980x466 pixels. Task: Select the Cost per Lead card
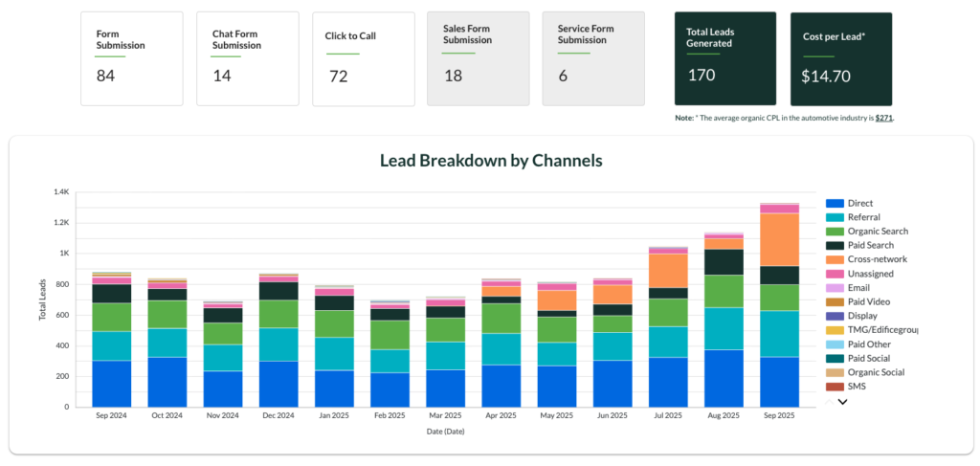[840, 58]
